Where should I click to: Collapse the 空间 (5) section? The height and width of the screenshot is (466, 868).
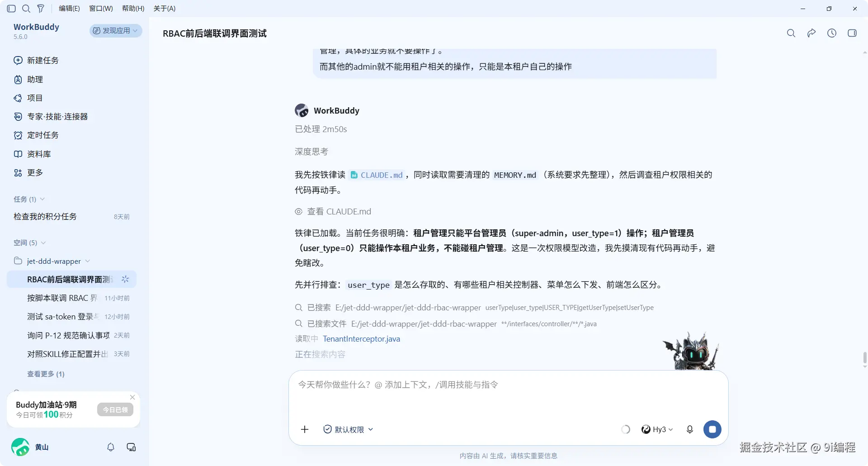pyautogui.click(x=30, y=243)
